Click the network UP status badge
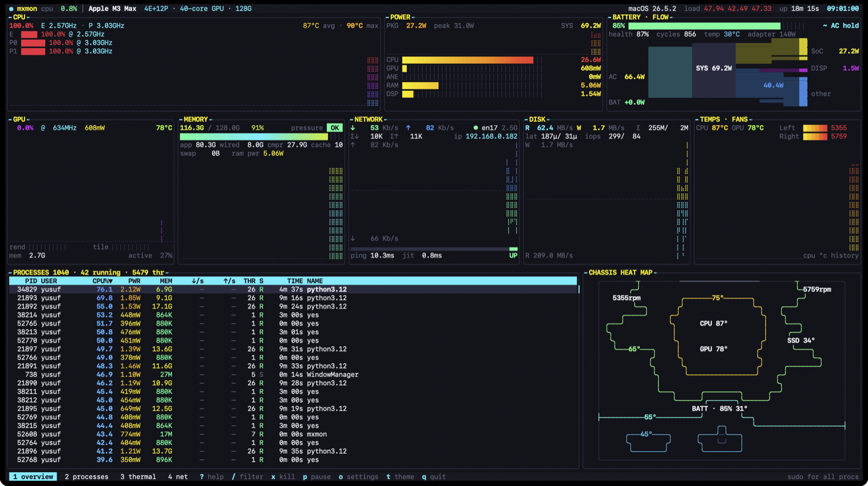Image resolution: width=868 pixels, height=486 pixels. 513,255
